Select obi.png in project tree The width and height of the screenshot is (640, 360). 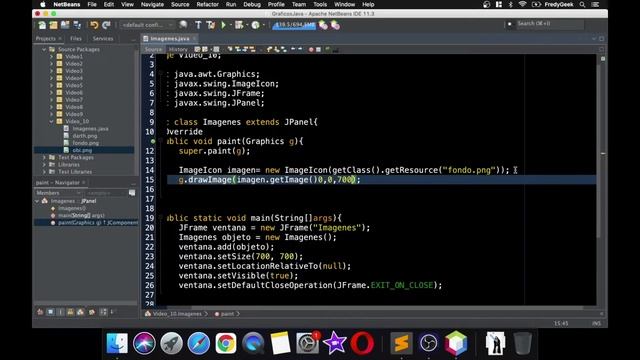pos(82,150)
